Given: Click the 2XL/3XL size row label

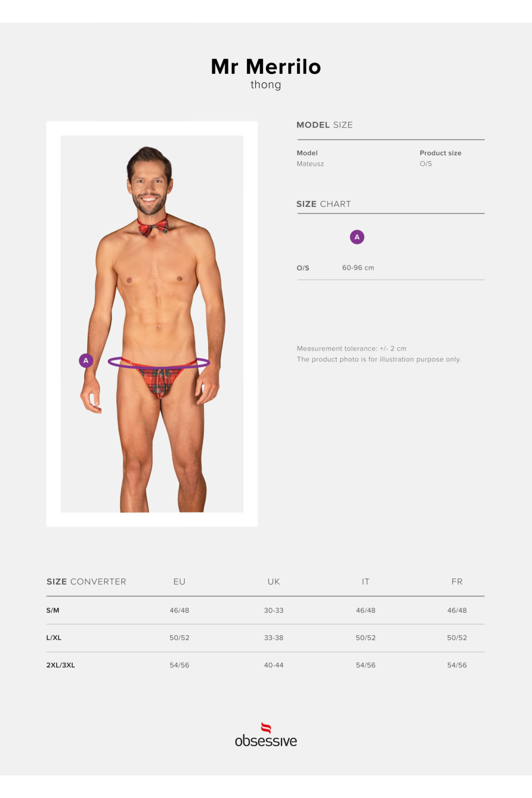Looking at the screenshot, I should click(x=61, y=665).
